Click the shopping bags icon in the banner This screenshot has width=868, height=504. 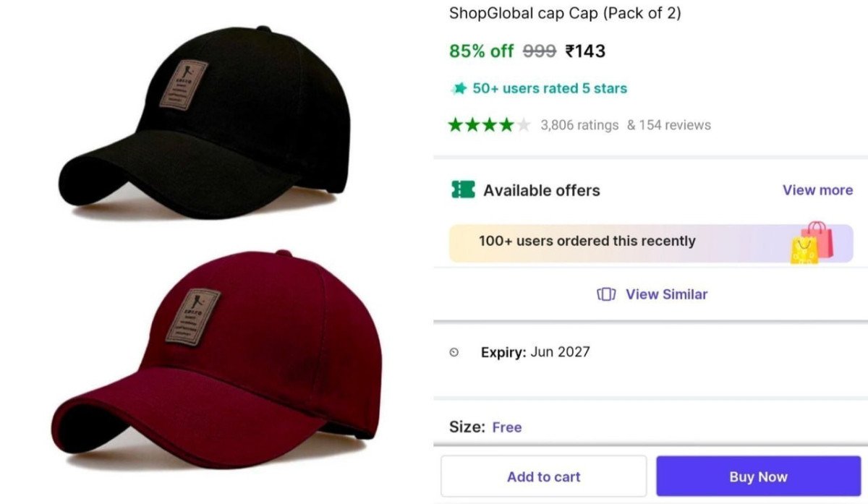tap(809, 242)
